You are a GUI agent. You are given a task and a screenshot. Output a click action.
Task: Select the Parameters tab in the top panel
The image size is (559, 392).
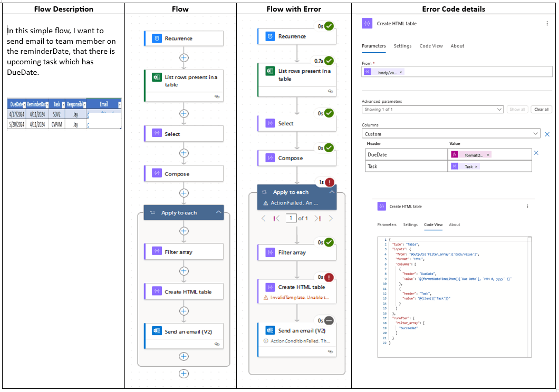tap(373, 46)
